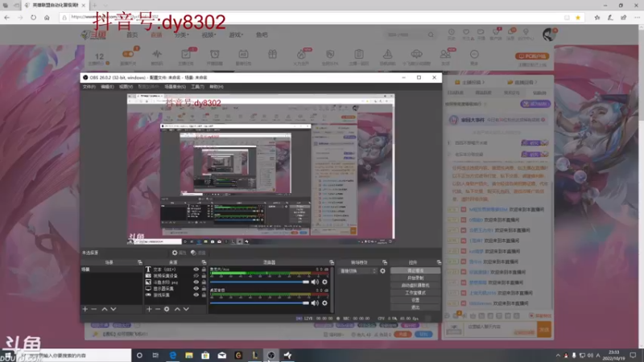This screenshot has width=644, height=362.
Task: Mute the desktop audio speaker icon
Action: point(315,303)
